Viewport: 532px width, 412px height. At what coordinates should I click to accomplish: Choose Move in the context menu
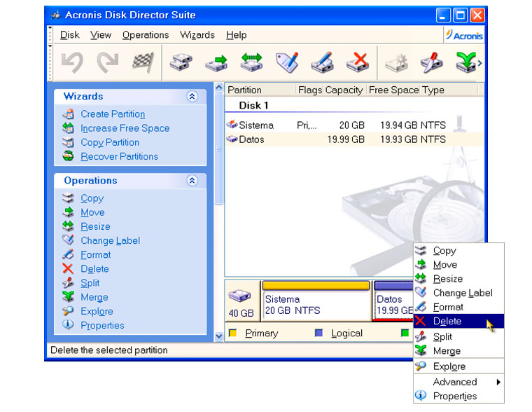click(458, 265)
